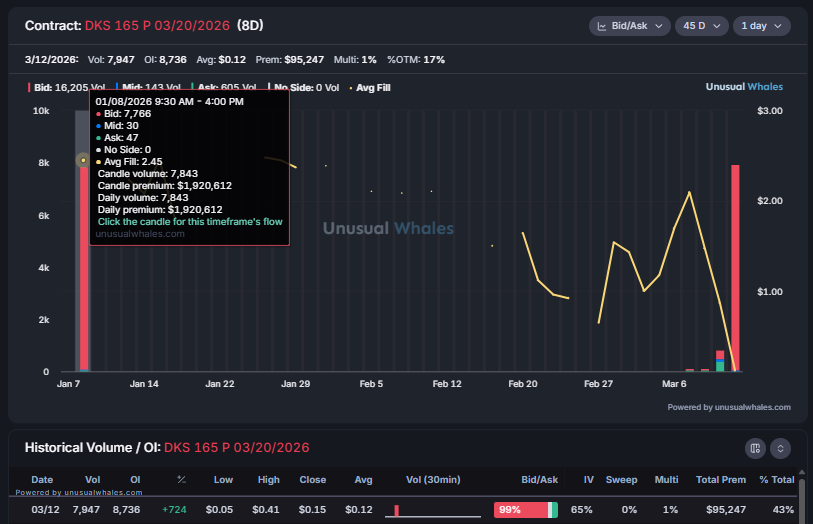Viewport: 813px width, 524px height.
Task: Sort table by OI column
Action: click(x=135, y=479)
